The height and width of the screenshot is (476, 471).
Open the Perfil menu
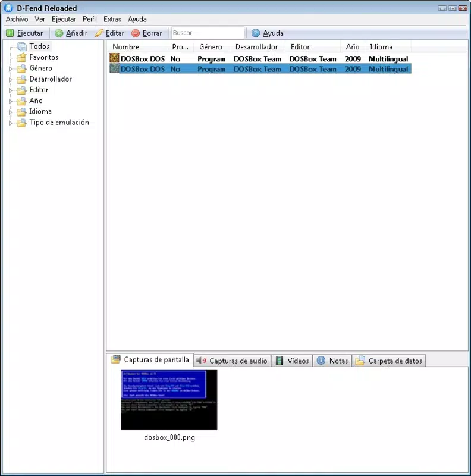click(90, 19)
